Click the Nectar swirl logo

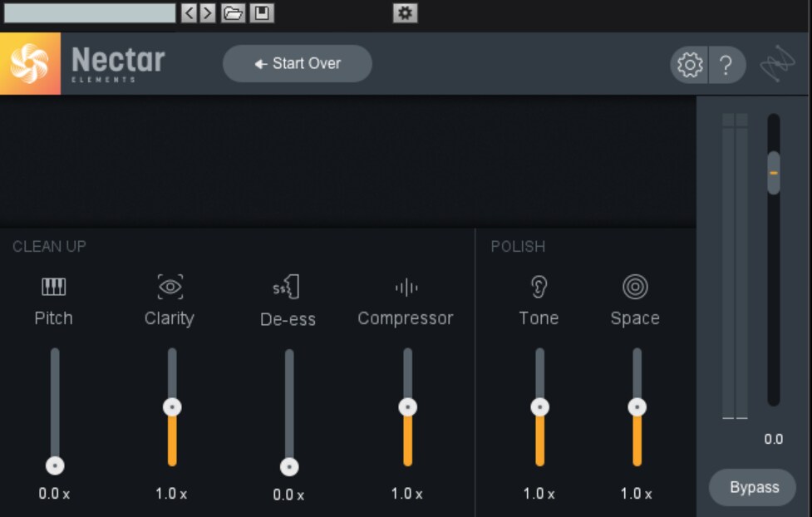tap(30, 63)
